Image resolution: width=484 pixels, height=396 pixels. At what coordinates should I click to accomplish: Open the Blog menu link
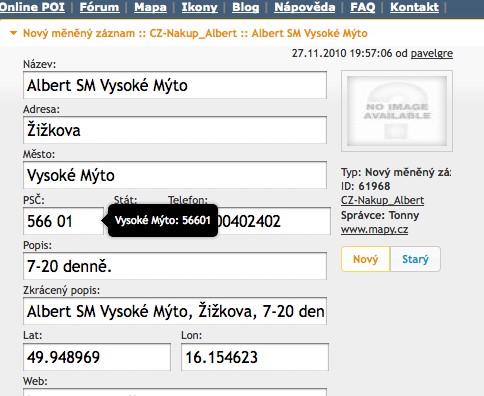[x=245, y=7]
